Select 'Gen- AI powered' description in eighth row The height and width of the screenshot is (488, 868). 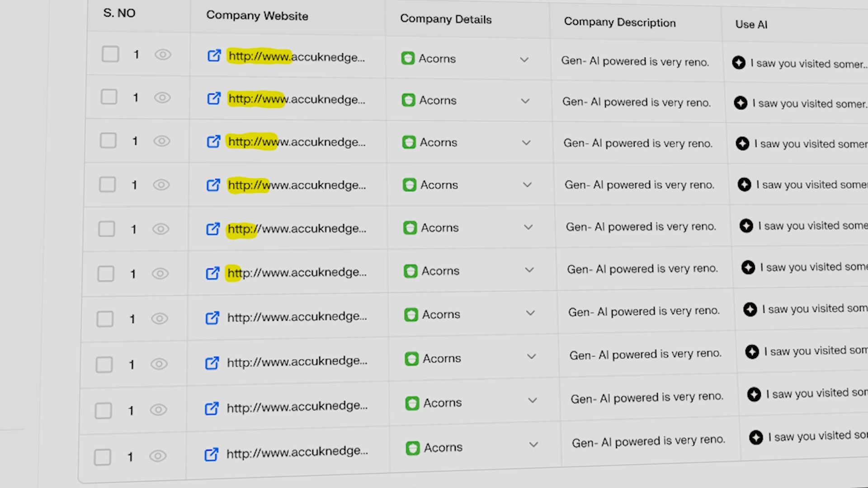pyautogui.click(x=646, y=354)
